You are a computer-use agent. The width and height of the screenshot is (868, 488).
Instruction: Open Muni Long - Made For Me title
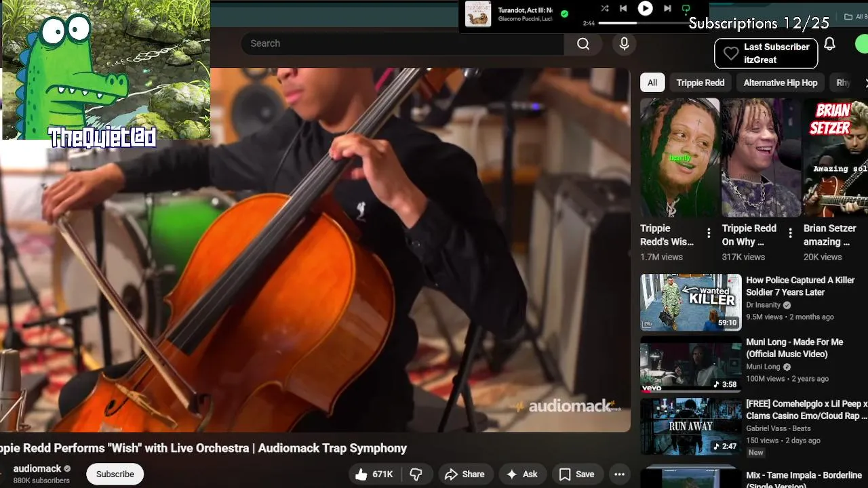coord(795,348)
